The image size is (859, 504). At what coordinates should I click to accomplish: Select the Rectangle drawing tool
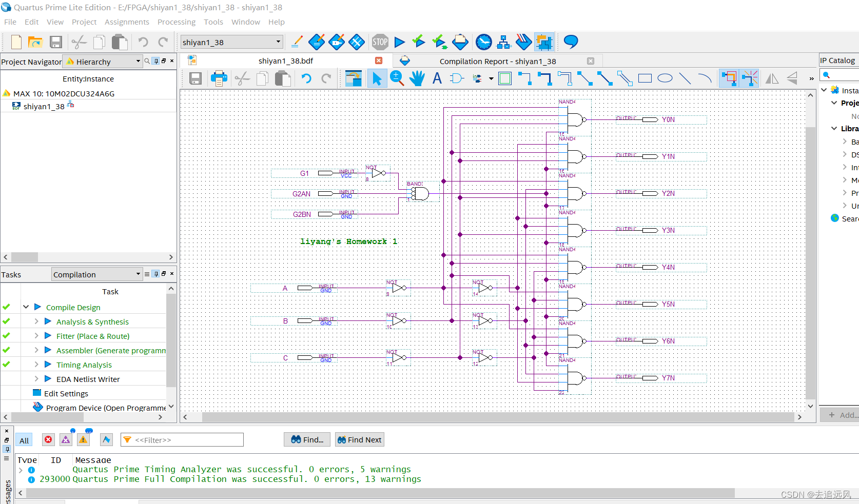[645, 78]
